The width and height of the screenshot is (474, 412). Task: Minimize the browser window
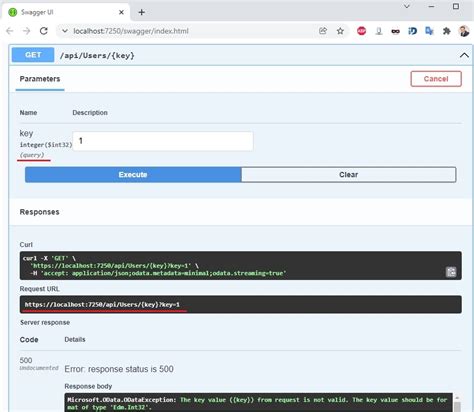click(x=431, y=6)
